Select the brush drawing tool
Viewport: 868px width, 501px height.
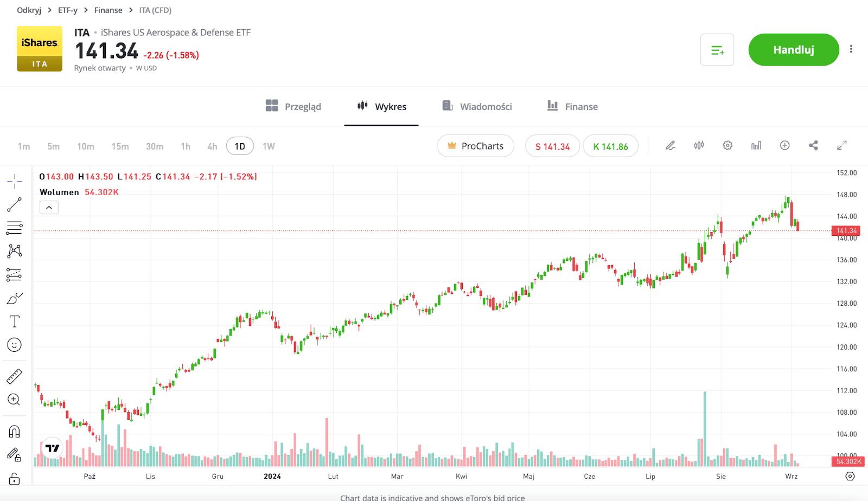pos(15,298)
